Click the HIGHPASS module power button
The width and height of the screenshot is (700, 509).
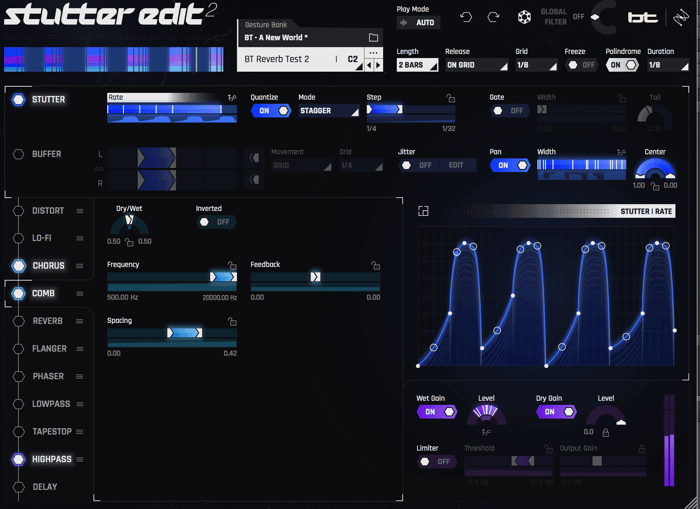(18, 459)
